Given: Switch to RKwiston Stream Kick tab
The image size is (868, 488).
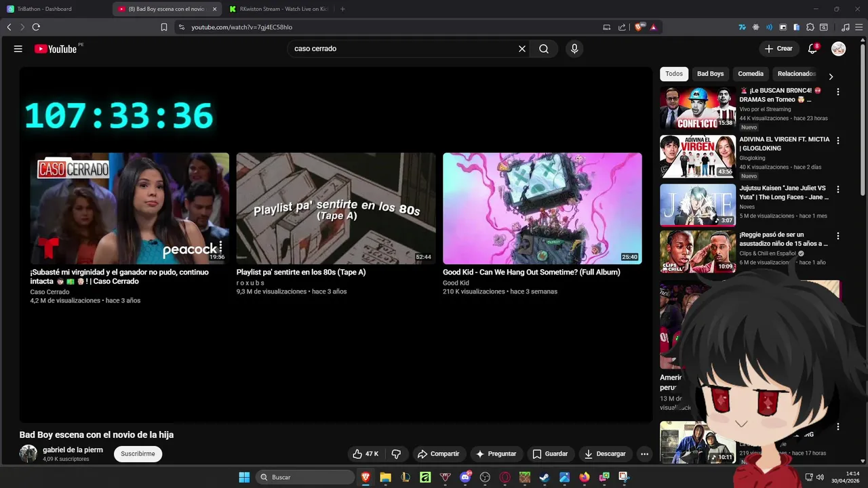Looking at the screenshot, I should click(278, 9).
